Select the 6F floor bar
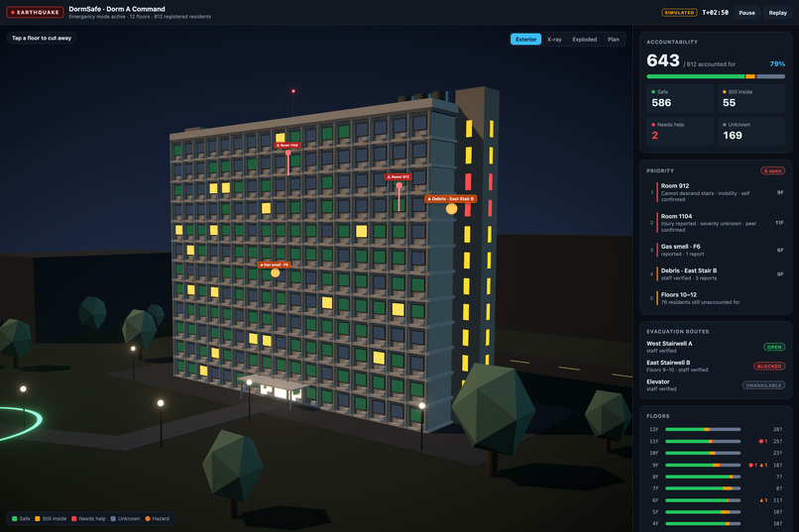Image resolution: width=799 pixels, height=532 pixels. [x=703, y=500]
